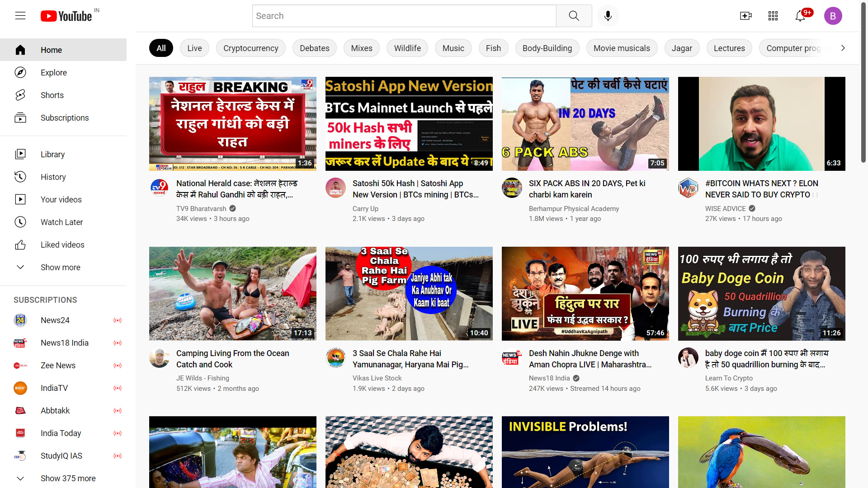868x488 pixels.
Task: Start voice search with microphone
Action: click(x=608, y=16)
